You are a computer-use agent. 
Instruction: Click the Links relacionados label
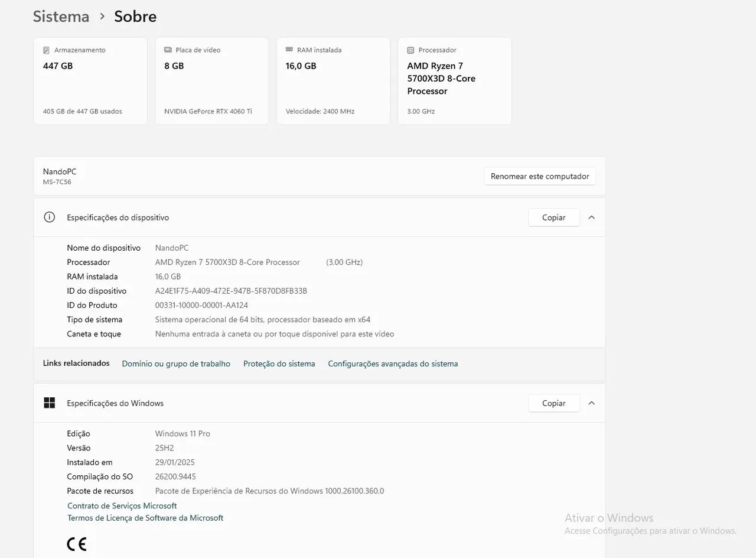(76, 363)
